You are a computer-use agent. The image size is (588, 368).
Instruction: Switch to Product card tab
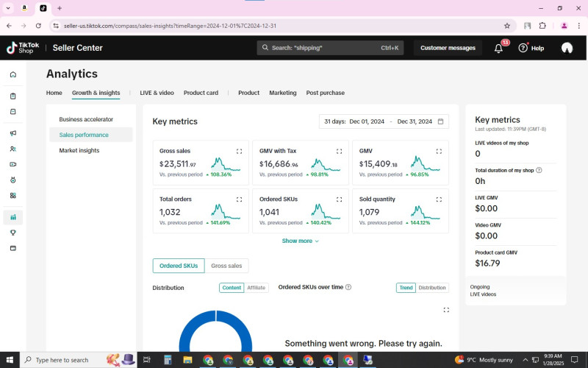201,93
